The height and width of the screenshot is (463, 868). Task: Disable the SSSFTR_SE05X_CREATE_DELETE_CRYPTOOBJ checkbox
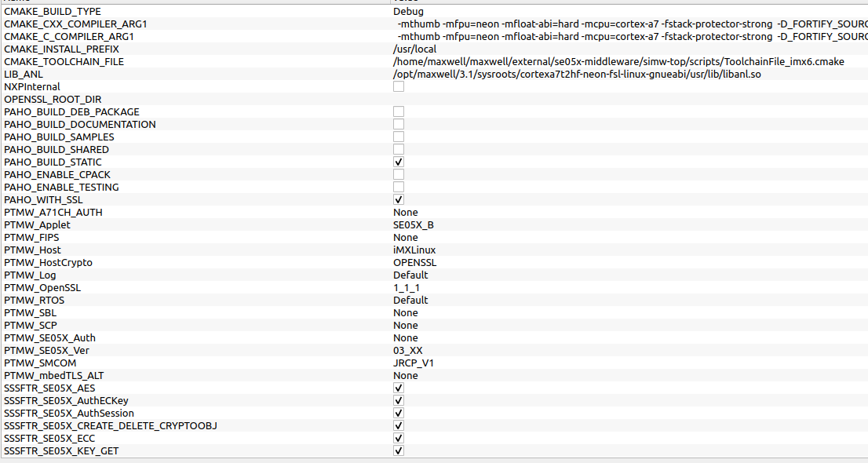pyautogui.click(x=398, y=425)
